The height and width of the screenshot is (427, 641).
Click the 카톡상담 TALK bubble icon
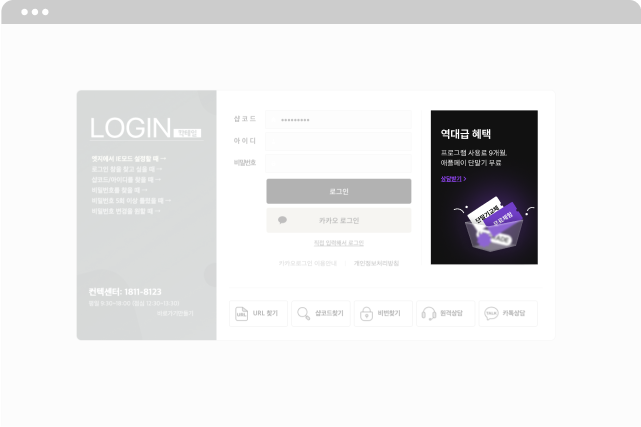click(x=491, y=313)
